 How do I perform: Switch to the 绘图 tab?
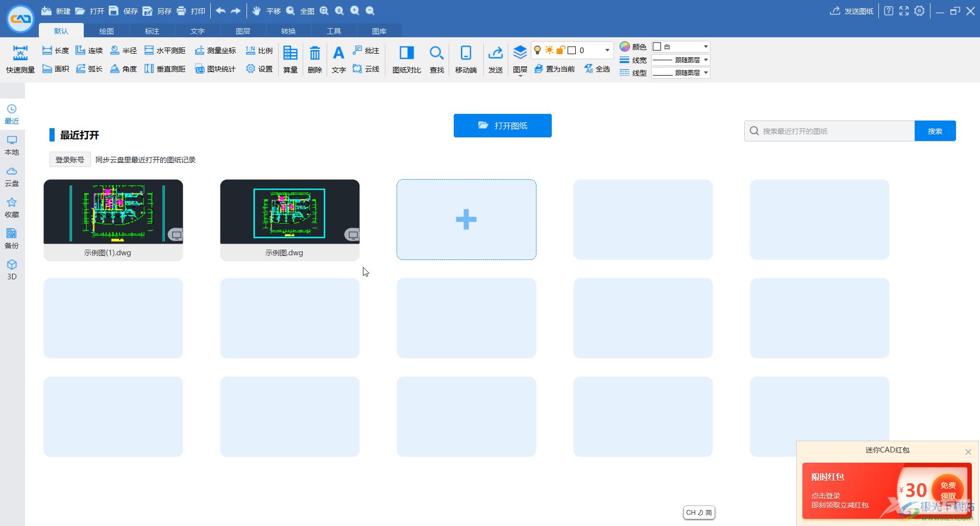(x=107, y=31)
